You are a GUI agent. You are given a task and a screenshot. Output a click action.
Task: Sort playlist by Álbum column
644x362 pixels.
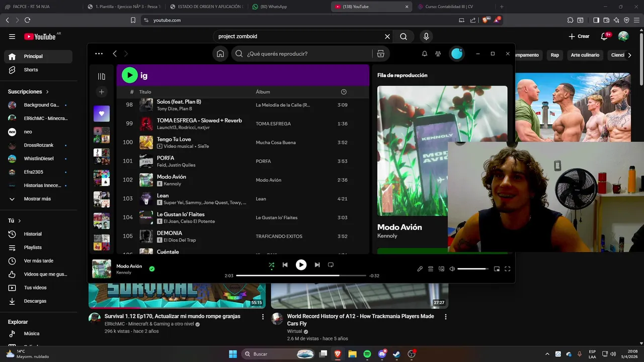click(263, 92)
